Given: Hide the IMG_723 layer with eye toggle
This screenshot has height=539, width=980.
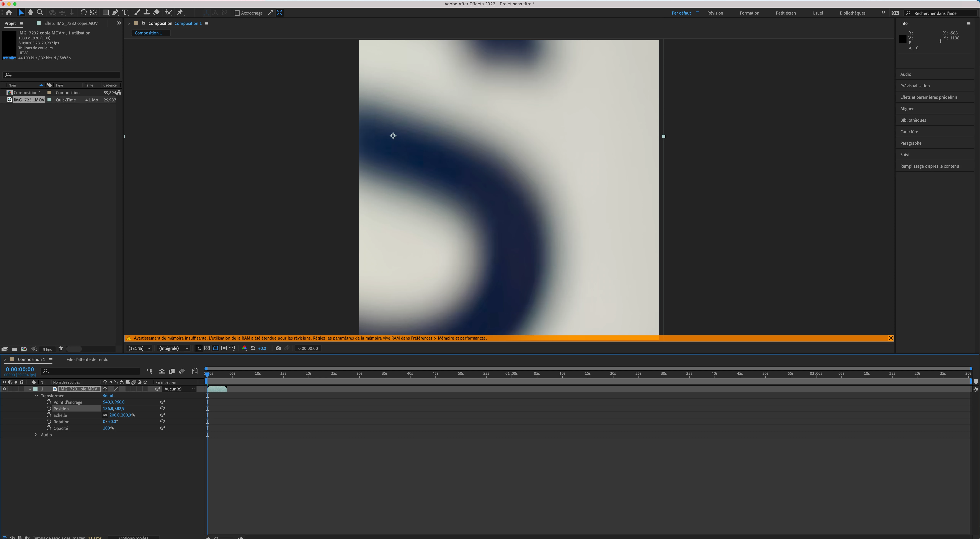Looking at the screenshot, I should 5,389.
